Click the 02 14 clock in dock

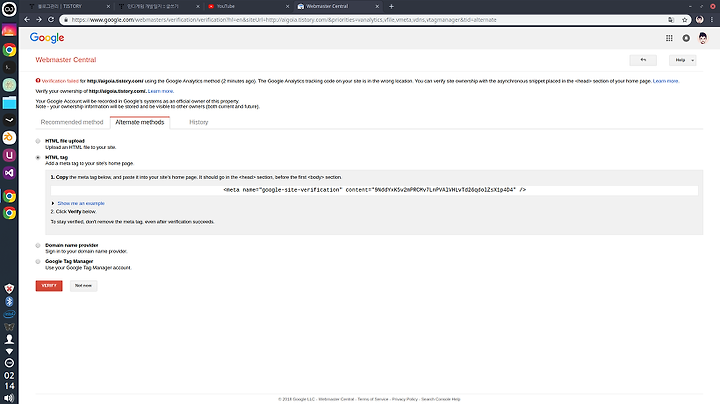9,381
